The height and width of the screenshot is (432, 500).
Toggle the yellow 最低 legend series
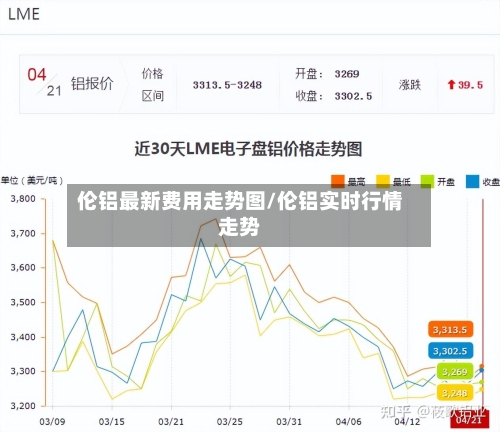tap(393, 182)
